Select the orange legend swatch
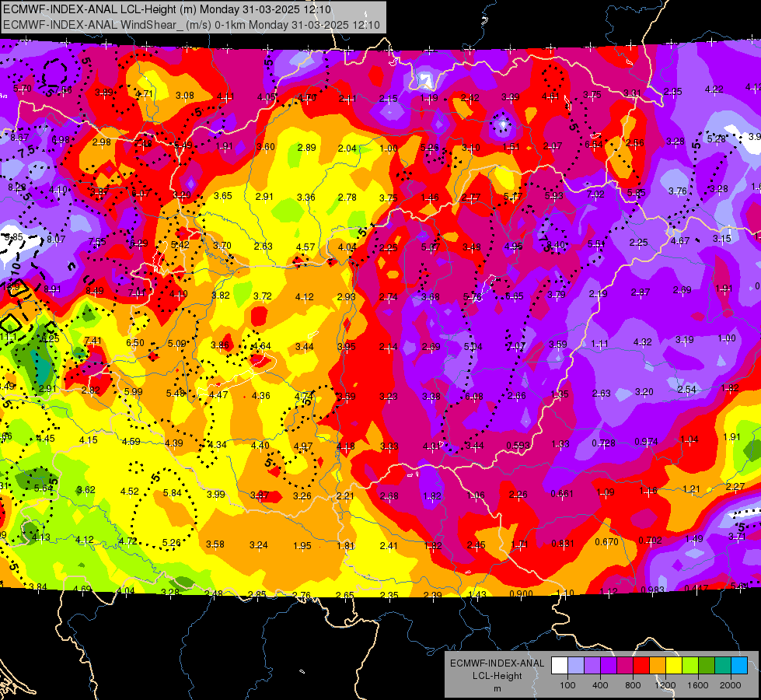Viewport: 761px width, 700px height. pos(658,666)
